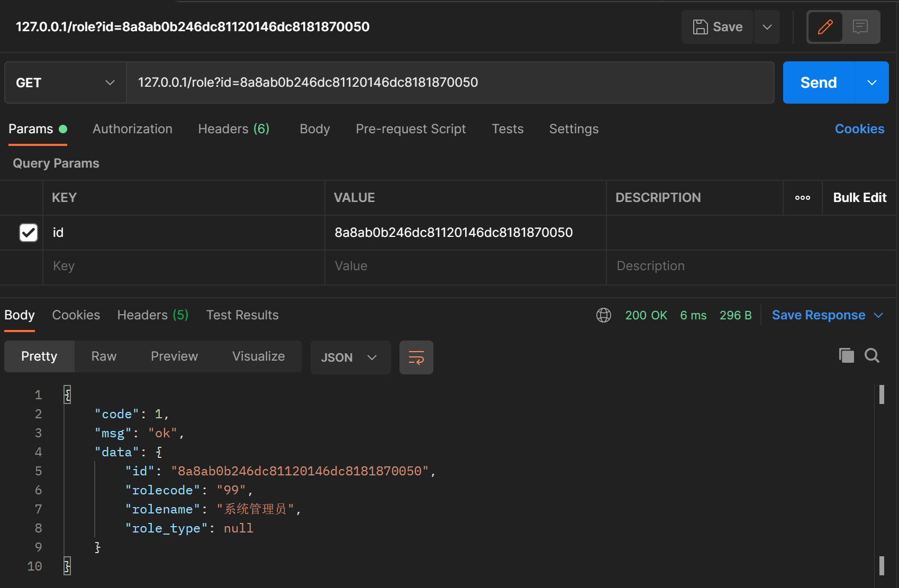The height and width of the screenshot is (588, 899).
Task: Select the Visualize view
Action: tap(258, 356)
